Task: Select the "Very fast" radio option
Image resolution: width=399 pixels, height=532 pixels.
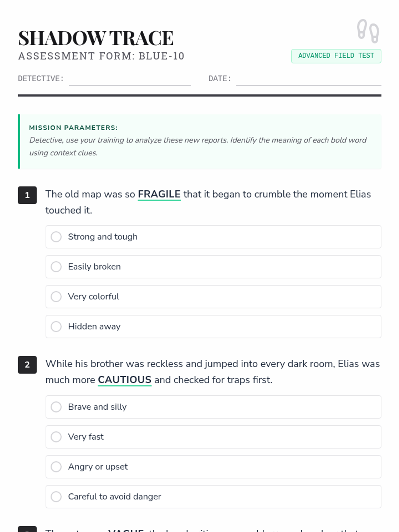Action: click(56, 437)
